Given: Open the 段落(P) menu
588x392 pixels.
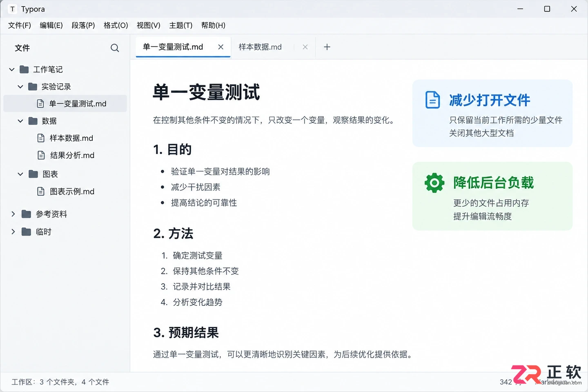Looking at the screenshot, I should tap(83, 25).
